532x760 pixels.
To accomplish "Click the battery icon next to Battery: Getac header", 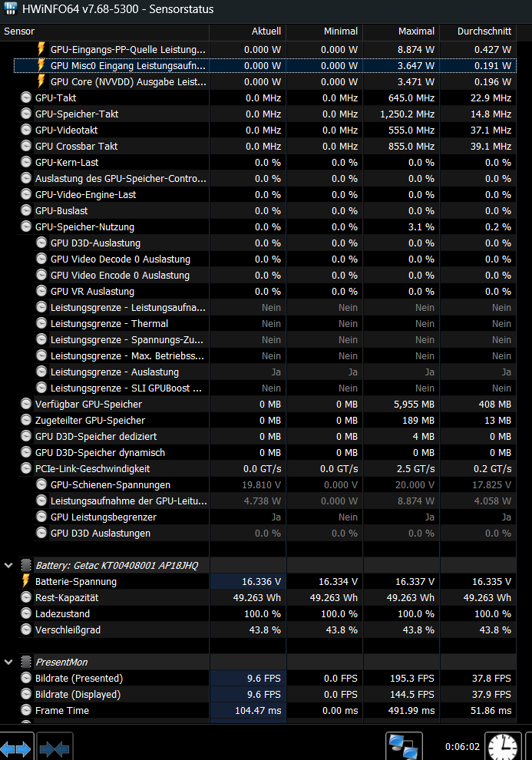I will [25, 565].
